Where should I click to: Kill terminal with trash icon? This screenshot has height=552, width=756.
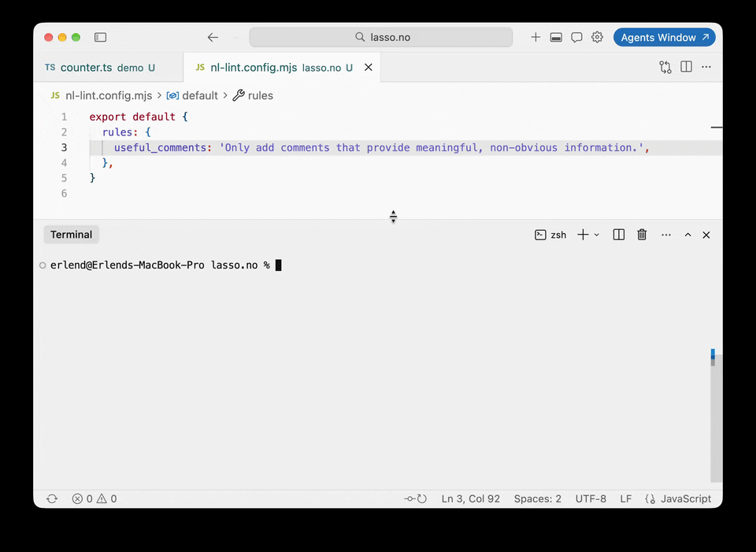pyautogui.click(x=642, y=235)
